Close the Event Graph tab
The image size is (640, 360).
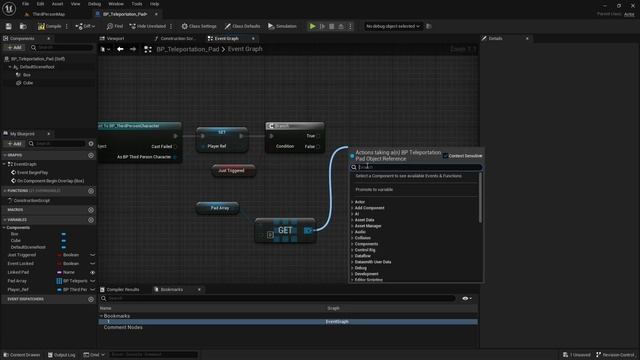[253, 38]
